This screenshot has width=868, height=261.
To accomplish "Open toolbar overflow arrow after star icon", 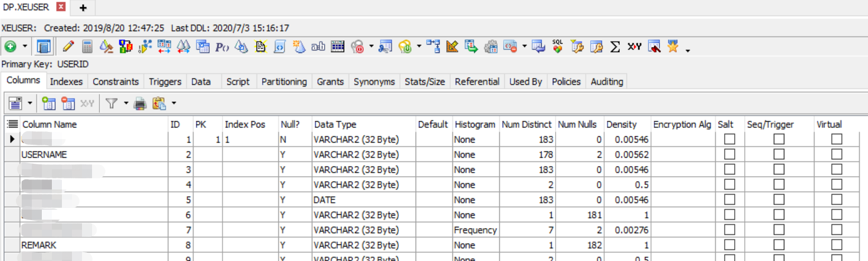I will [687, 50].
